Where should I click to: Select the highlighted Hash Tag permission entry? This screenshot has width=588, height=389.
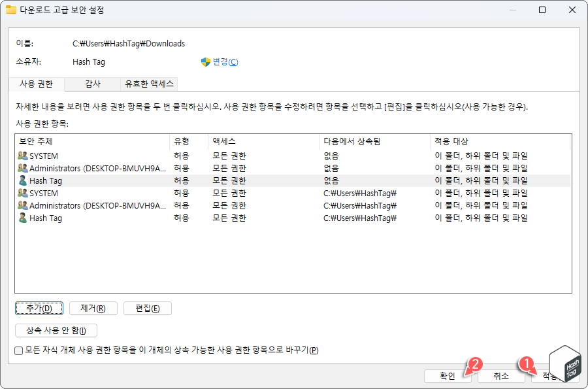click(98, 180)
